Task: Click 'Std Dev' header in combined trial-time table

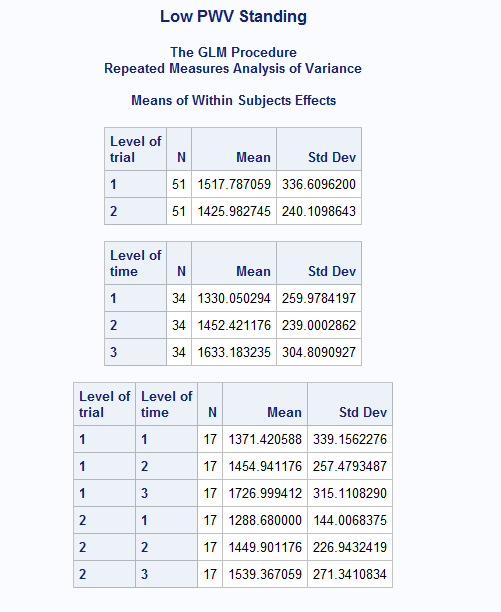Action: [x=363, y=412]
